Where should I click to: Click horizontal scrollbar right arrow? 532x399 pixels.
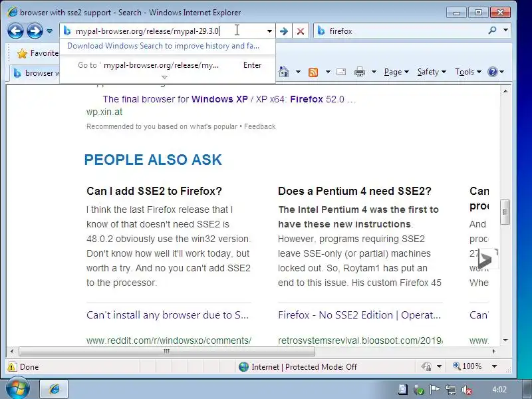(x=493, y=352)
